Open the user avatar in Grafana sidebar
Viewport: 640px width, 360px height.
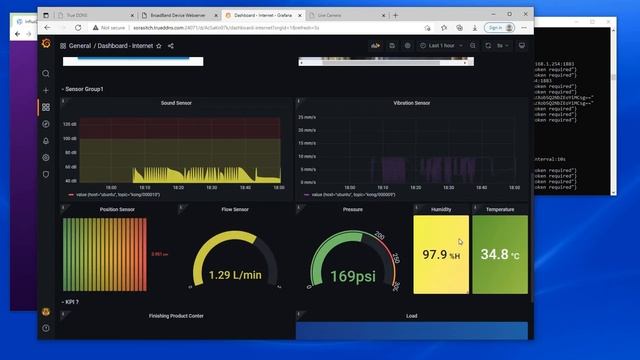coord(46,312)
